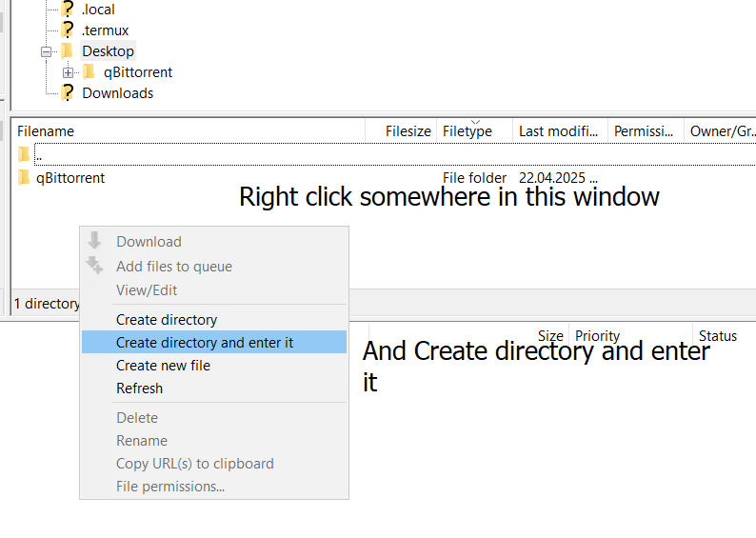
Task: Click the File permissions... menu entry
Action: pyautogui.click(x=214, y=487)
